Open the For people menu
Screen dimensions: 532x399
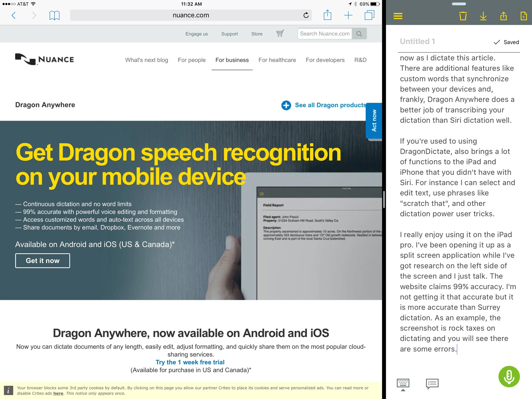tap(192, 60)
